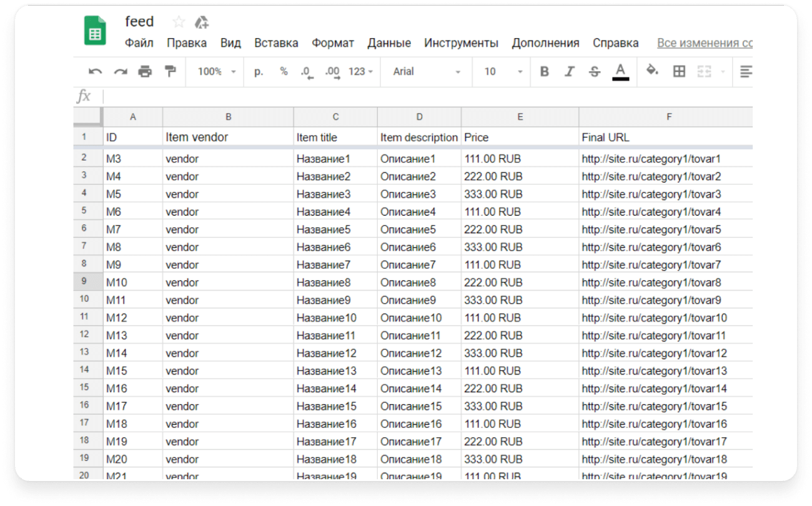
Task: Click the Print icon
Action: [145, 72]
